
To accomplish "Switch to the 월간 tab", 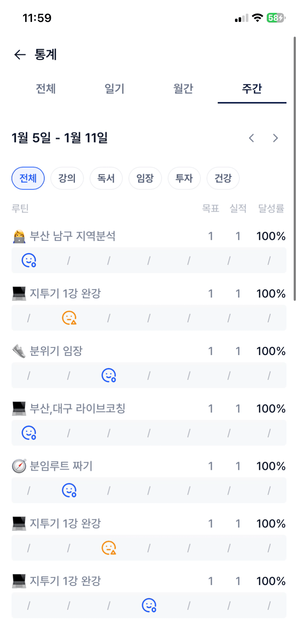I will click(x=183, y=89).
